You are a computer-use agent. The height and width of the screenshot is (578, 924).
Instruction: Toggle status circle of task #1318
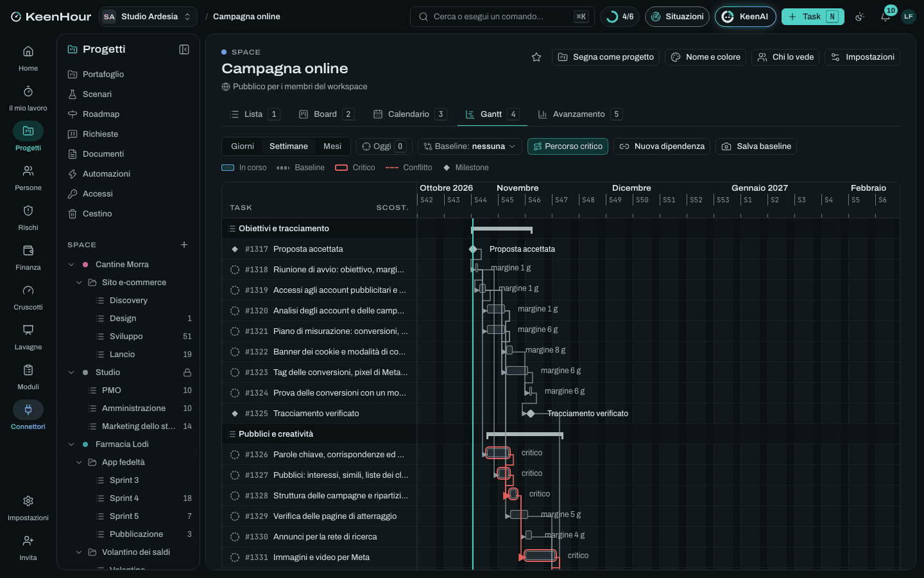pyautogui.click(x=235, y=270)
